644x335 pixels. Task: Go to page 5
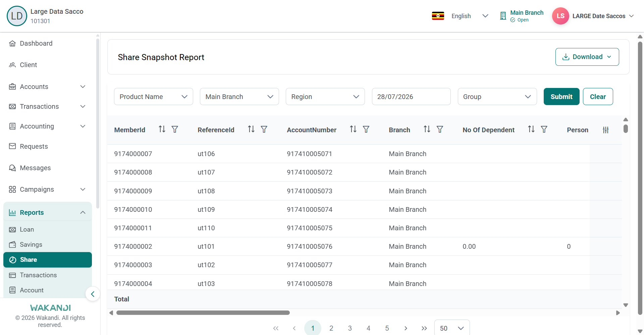(387, 328)
